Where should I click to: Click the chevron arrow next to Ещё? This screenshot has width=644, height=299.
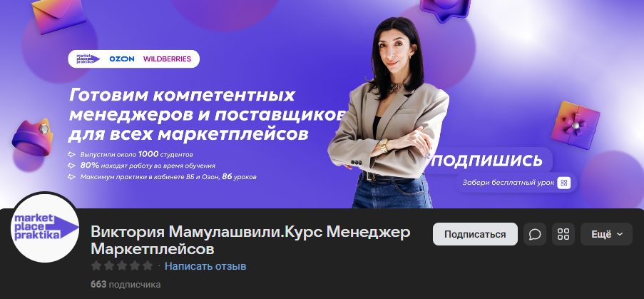pos(620,234)
